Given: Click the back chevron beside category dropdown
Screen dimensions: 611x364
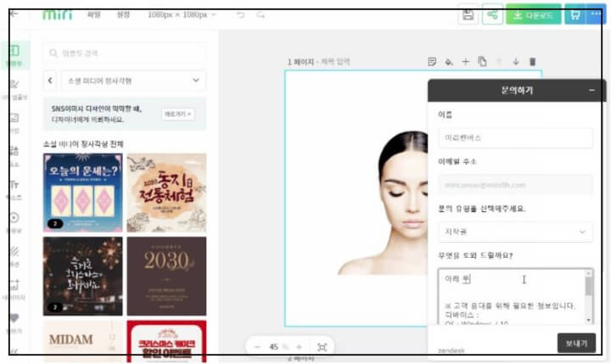Looking at the screenshot, I should pyautogui.click(x=50, y=81).
